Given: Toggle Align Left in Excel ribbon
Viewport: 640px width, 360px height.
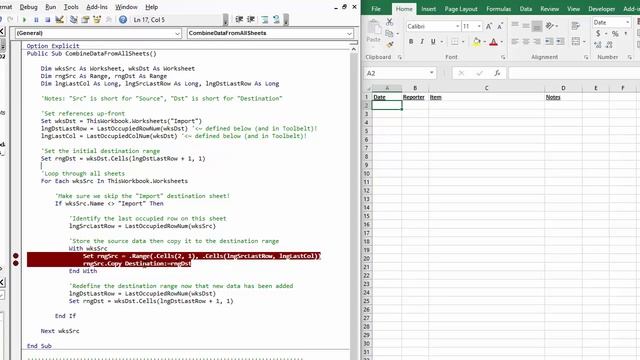Looking at the screenshot, I should (515, 42).
